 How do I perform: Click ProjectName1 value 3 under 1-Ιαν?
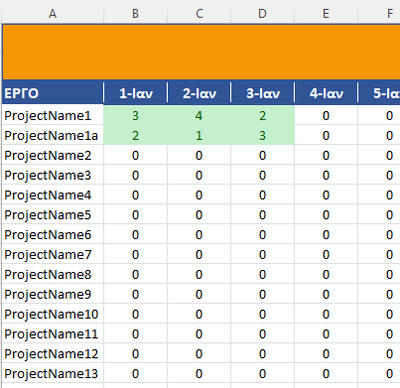tap(135, 115)
